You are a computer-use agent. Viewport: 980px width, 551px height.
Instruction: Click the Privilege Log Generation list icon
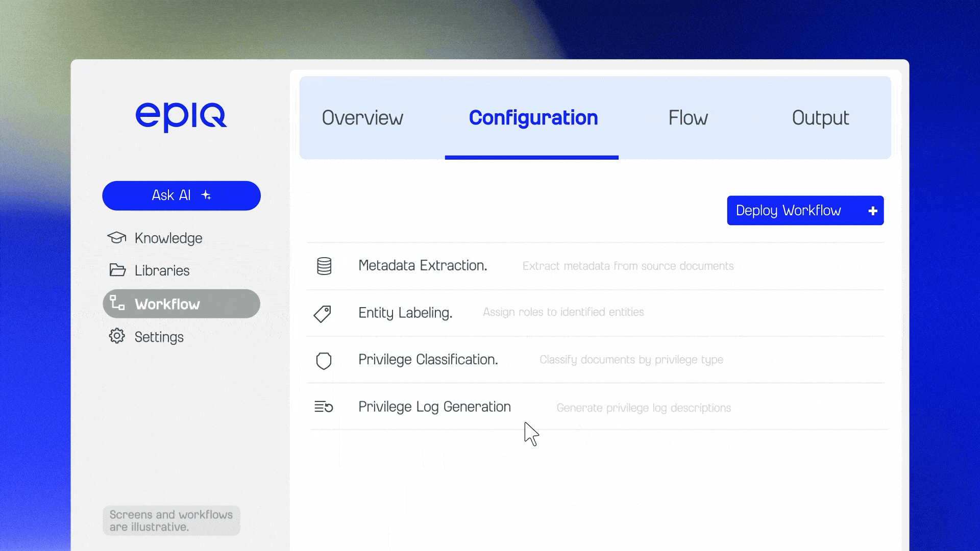[x=324, y=407]
